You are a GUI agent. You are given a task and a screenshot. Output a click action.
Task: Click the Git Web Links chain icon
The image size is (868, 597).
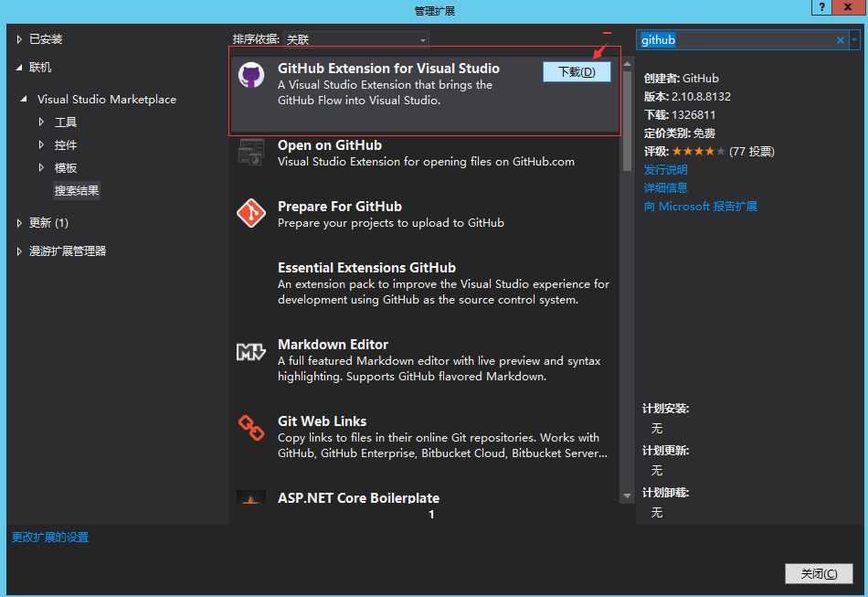[x=251, y=428]
